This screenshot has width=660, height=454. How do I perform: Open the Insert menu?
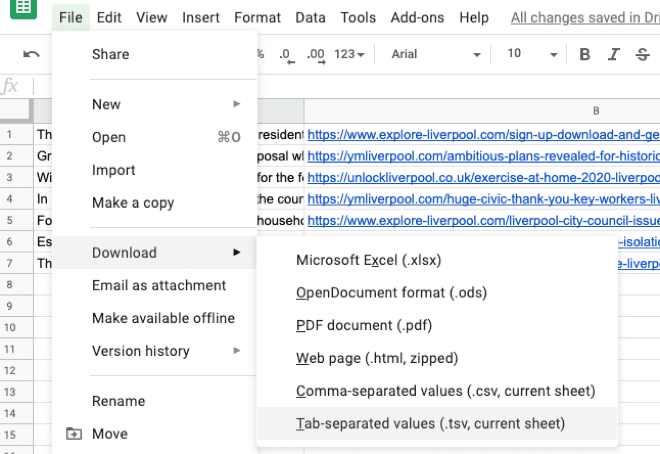[201, 18]
